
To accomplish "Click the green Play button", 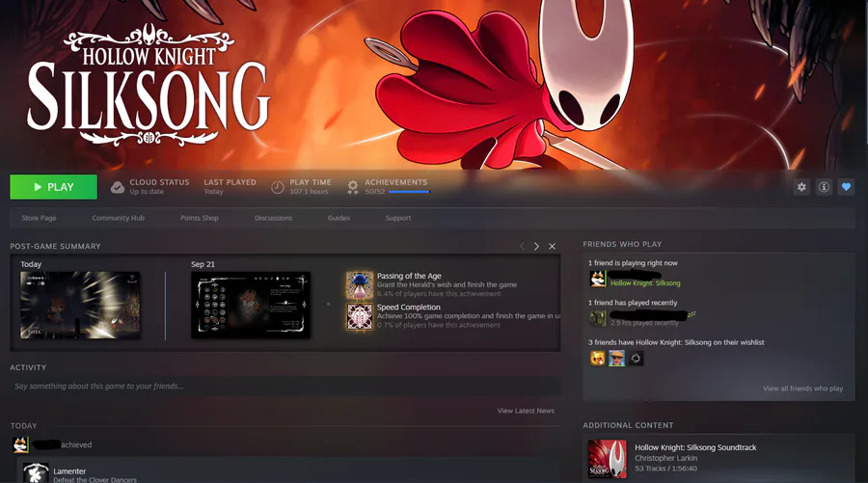I will coord(53,187).
